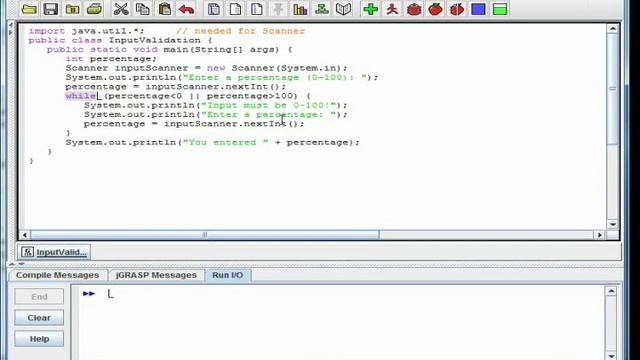This screenshot has height=360, width=640.
Task: Click the third page icon before the pin
Action: click(x=257, y=9)
